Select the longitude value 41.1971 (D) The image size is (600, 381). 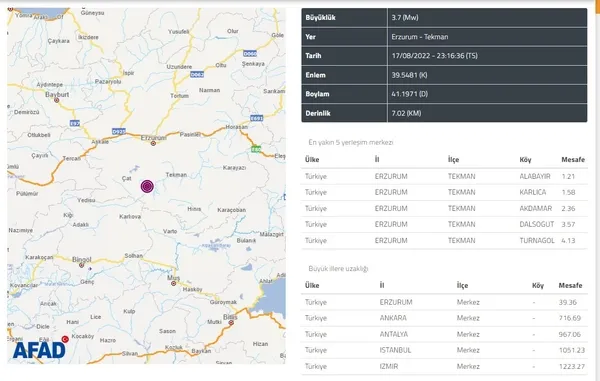point(409,94)
